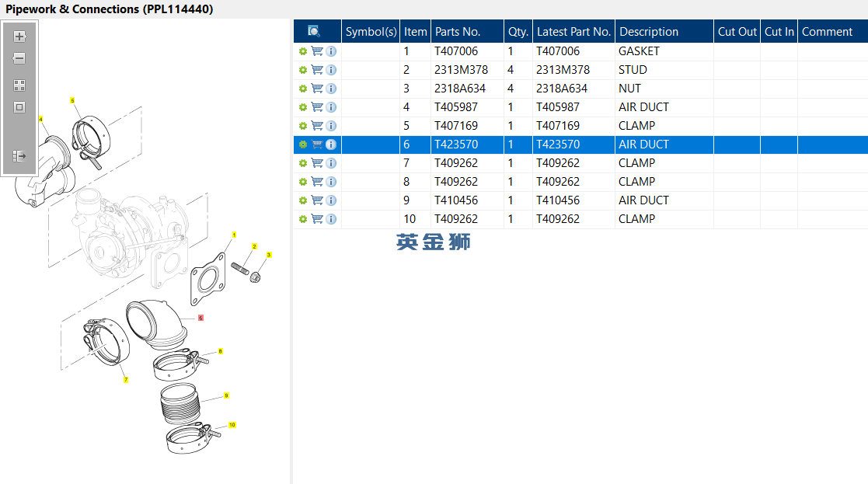
Task: Sort by Item column header
Action: (415, 32)
